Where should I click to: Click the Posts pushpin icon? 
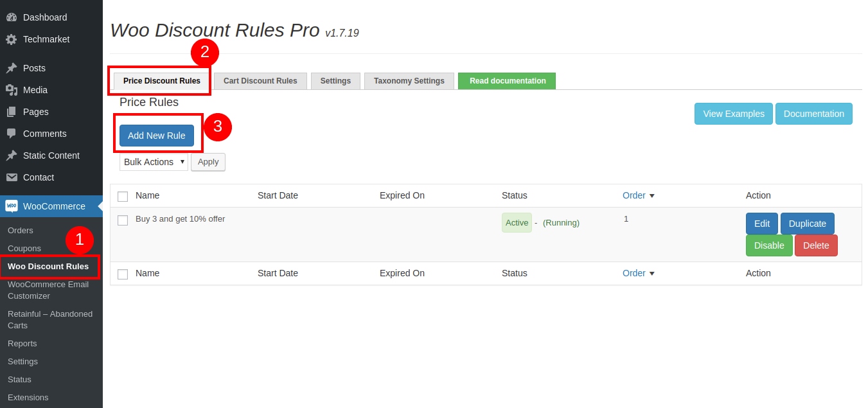click(x=12, y=68)
